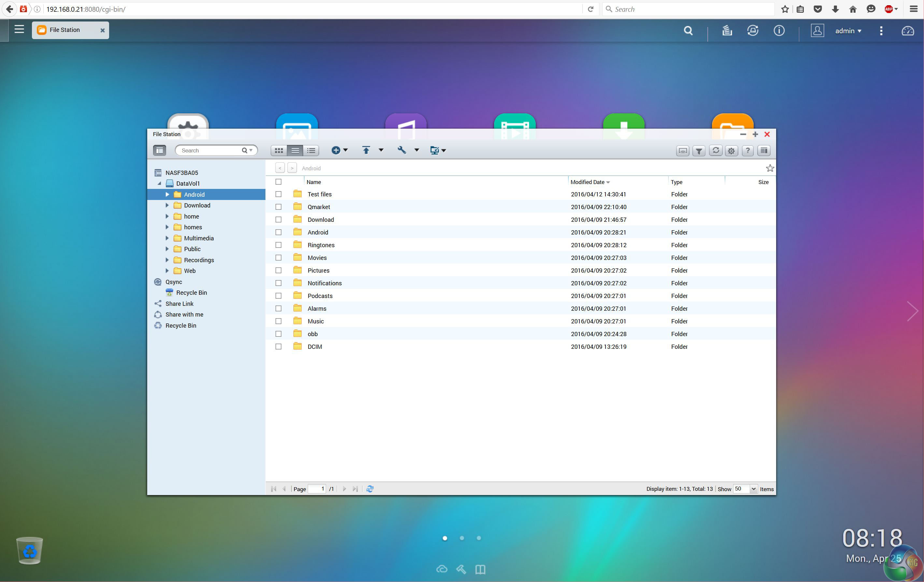This screenshot has width=924, height=582.
Task: Open the wrench tools icon
Action: click(x=401, y=150)
